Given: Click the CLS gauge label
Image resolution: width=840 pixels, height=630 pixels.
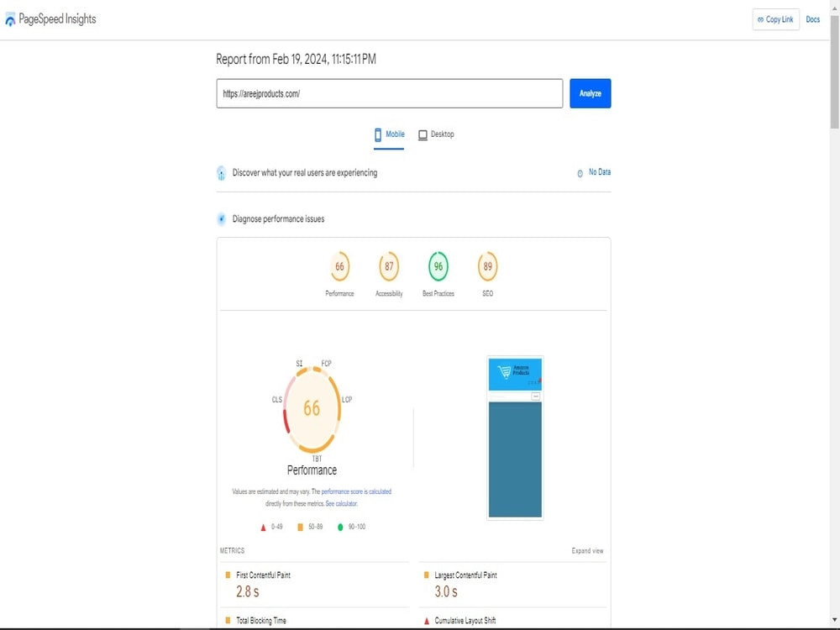Looking at the screenshot, I should [x=277, y=400].
